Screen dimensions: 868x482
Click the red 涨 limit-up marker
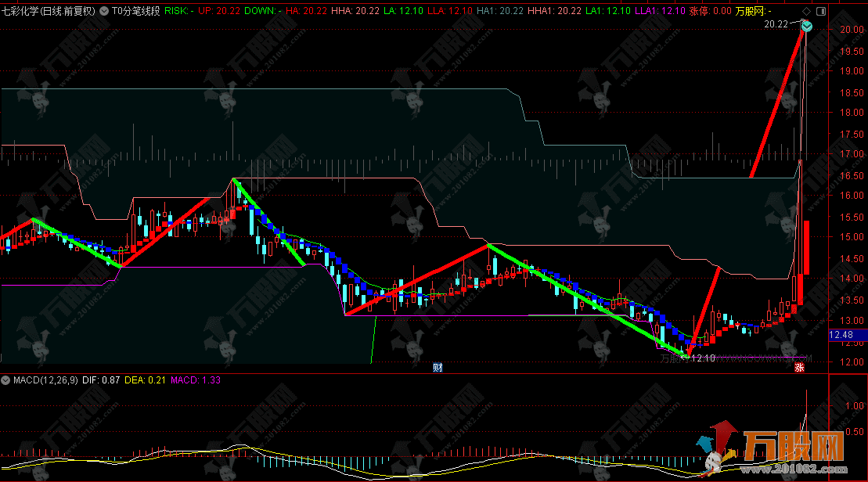(799, 367)
